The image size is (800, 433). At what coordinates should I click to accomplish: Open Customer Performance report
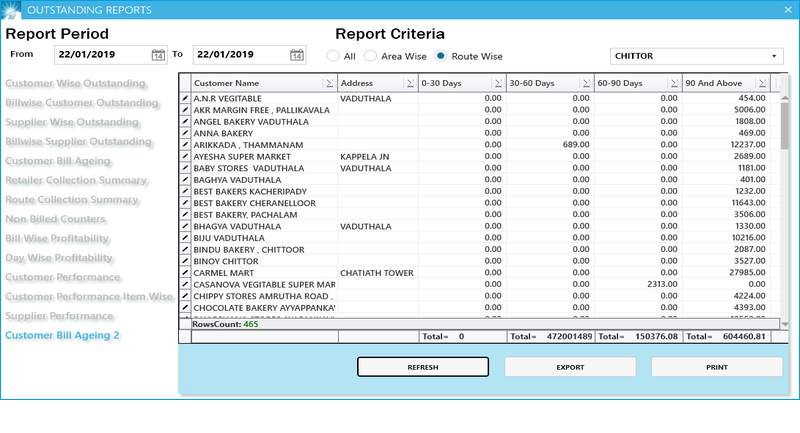pos(63,277)
